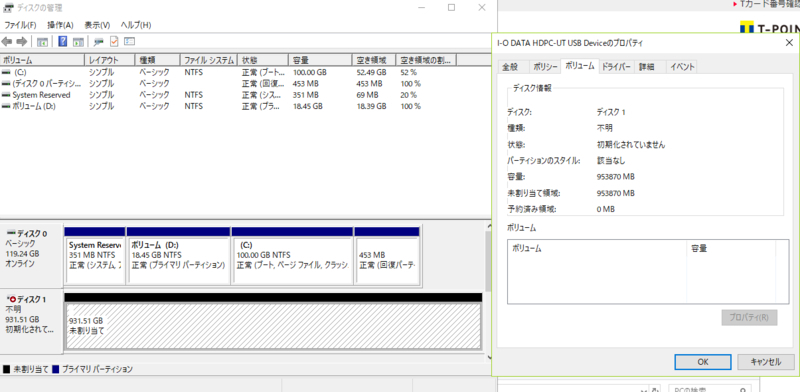Click the 容量 header in dialog volume list

tap(731, 249)
